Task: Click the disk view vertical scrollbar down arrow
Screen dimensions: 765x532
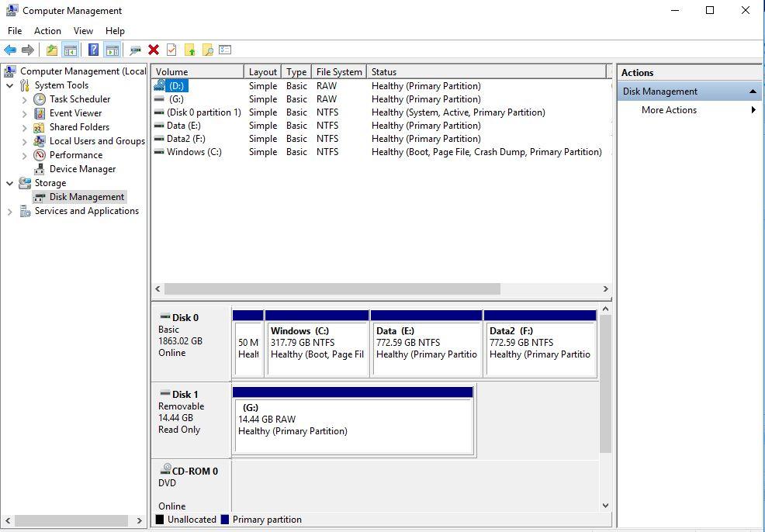Action: point(605,506)
